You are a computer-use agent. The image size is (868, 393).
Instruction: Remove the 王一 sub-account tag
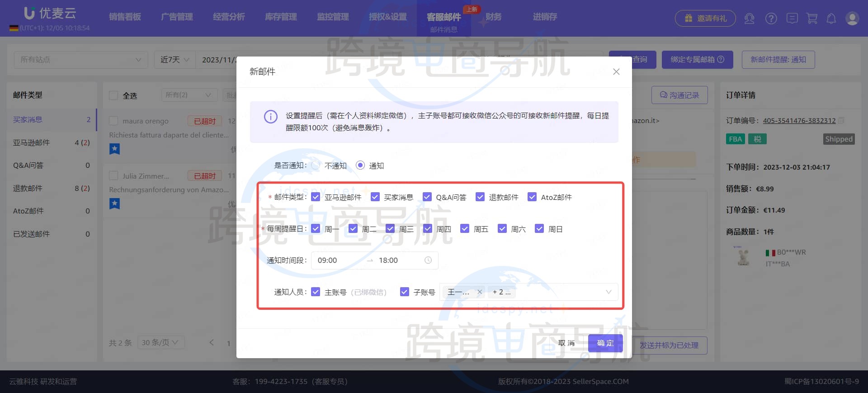coord(480,292)
